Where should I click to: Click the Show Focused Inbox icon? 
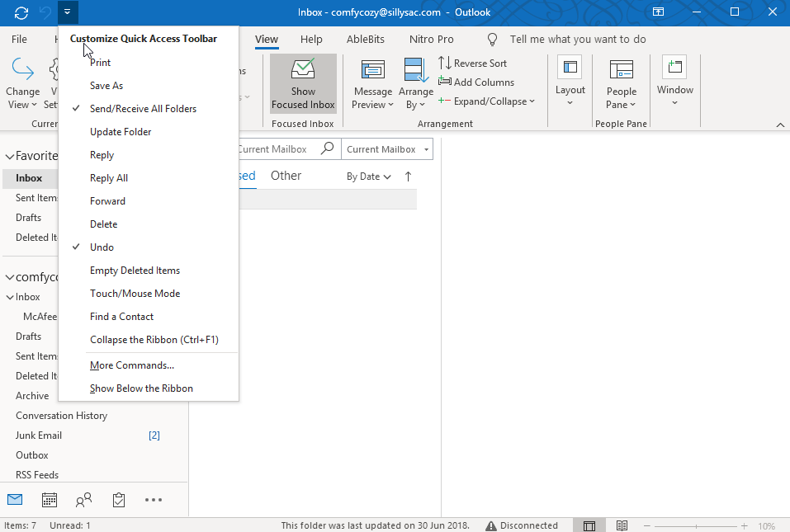pos(303,70)
